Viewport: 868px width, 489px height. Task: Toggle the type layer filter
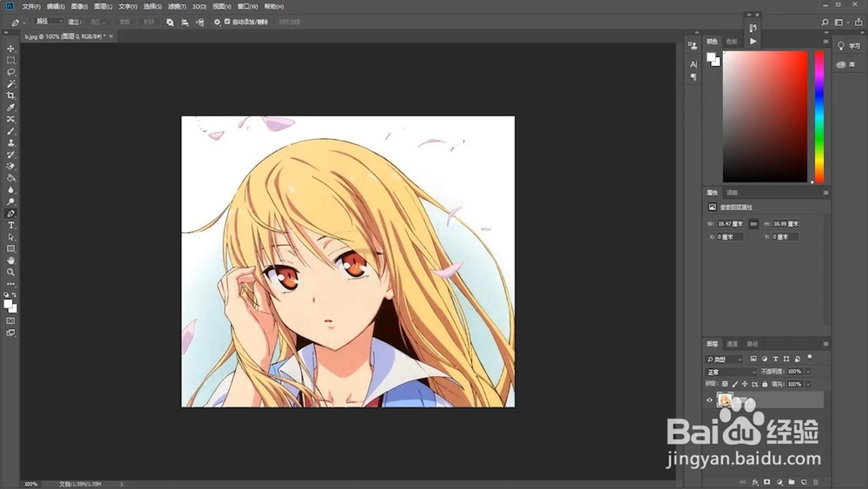click(775, 359)
